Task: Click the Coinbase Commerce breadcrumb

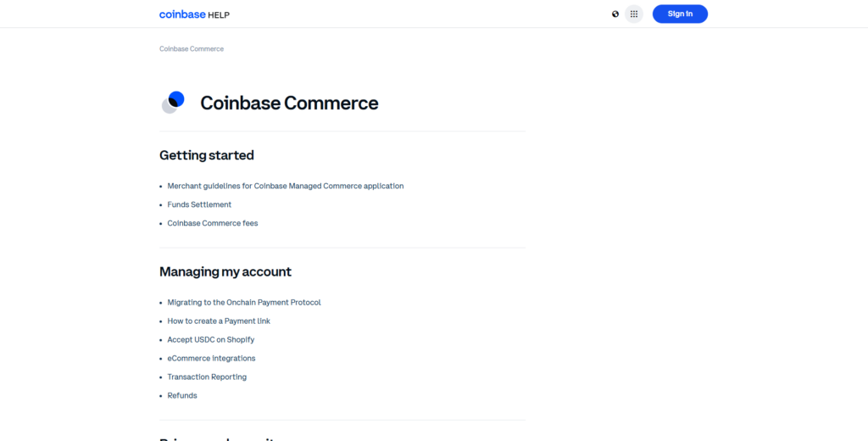Action: click(x=192, y=48)
